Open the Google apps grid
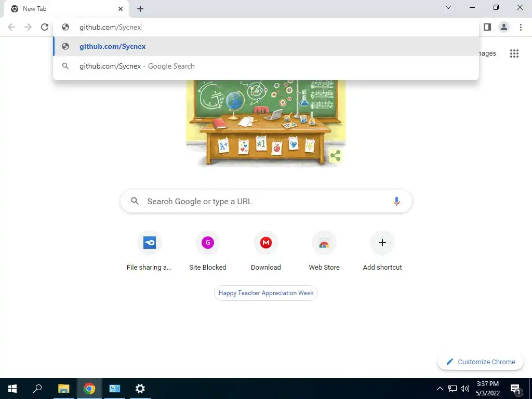This screenshot has height=399, width=532. pyautogui.click(x=514, y=54)
